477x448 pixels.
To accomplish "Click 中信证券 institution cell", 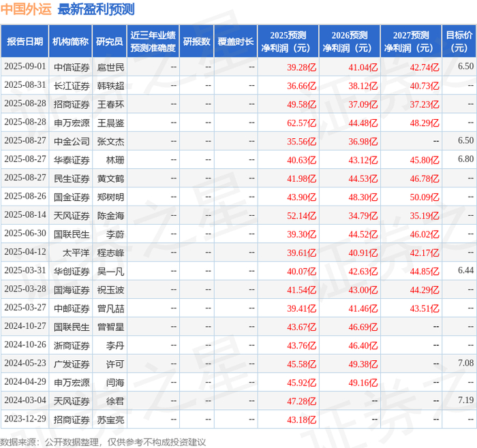I will (72, 67).
